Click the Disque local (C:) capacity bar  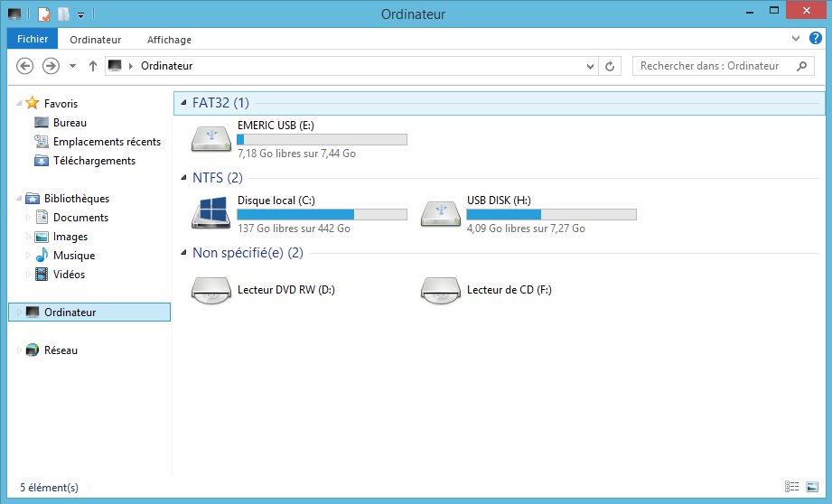tap(322, 215)
